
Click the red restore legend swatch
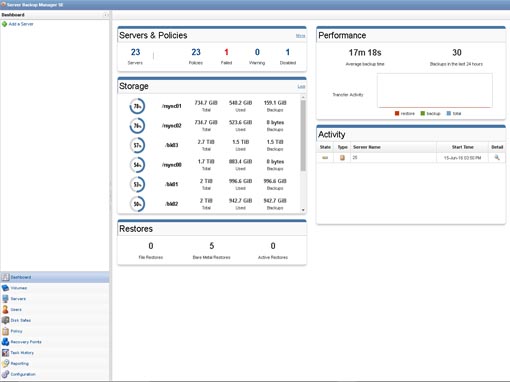click(x=397, y=113)
